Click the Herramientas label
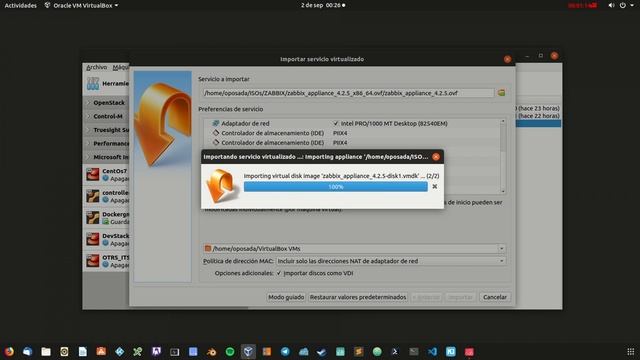640x360 pixels. click(116, 84)
